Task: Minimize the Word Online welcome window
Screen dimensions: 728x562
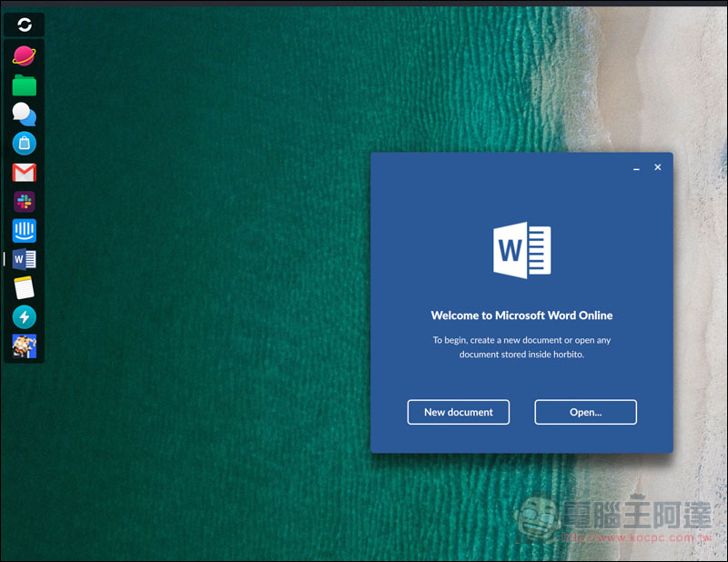Action: click(x=636, y=167)
